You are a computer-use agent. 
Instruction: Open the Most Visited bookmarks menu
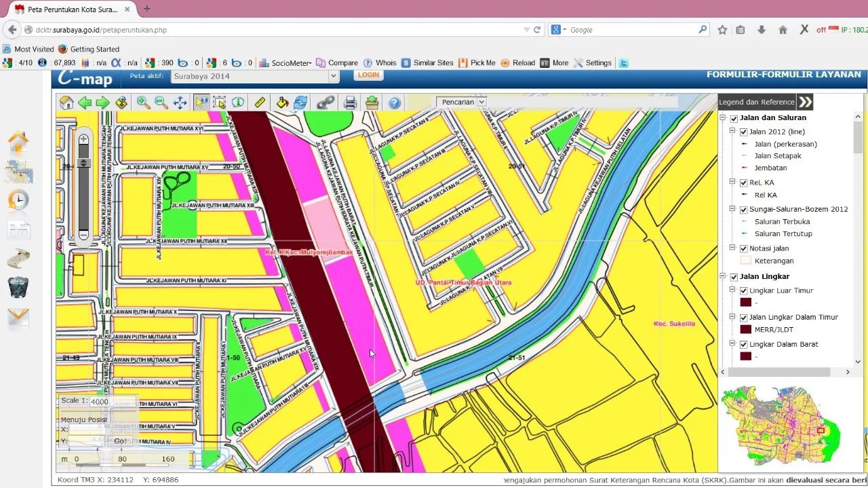tap(28, 49)
